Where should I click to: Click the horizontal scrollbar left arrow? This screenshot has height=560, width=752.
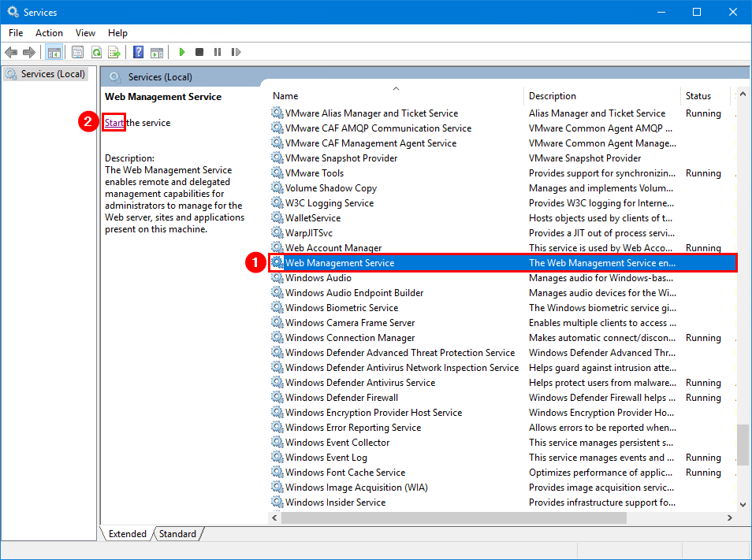[275, 517]
